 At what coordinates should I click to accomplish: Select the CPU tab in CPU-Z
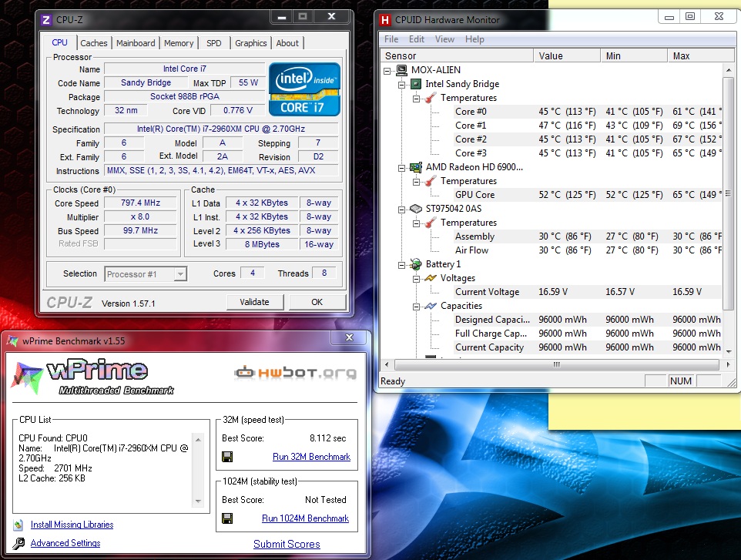(59, 42)
